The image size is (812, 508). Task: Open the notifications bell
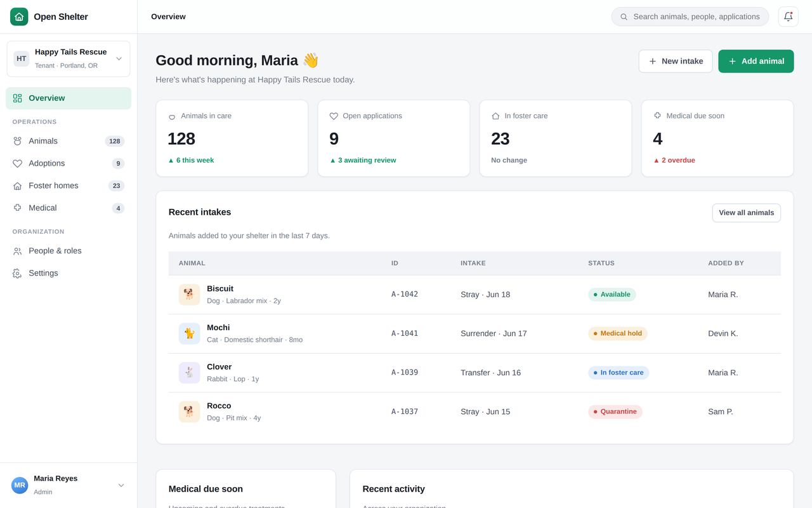click(x=788, y=17)
